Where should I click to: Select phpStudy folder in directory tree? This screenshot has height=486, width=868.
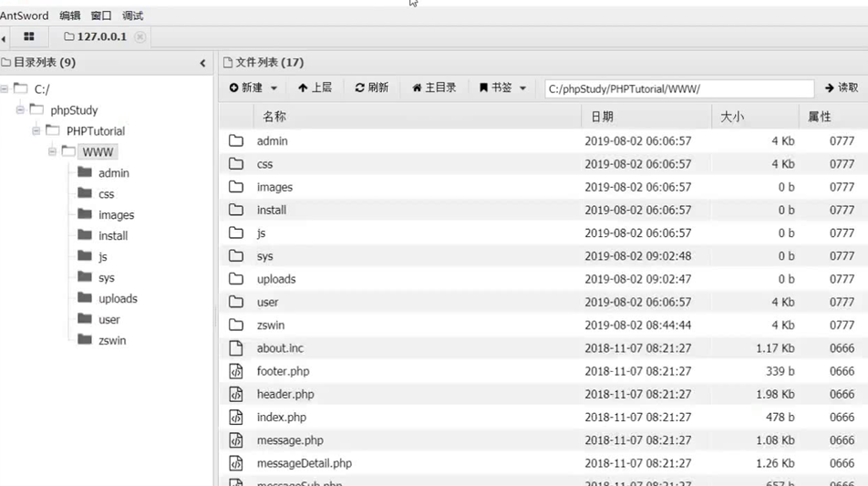coord(74,110)
